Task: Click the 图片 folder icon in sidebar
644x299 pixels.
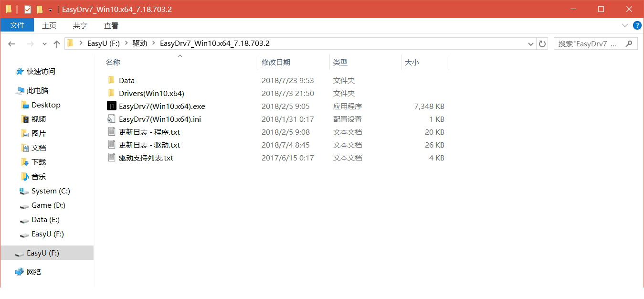Action: [x=25, y=133]
